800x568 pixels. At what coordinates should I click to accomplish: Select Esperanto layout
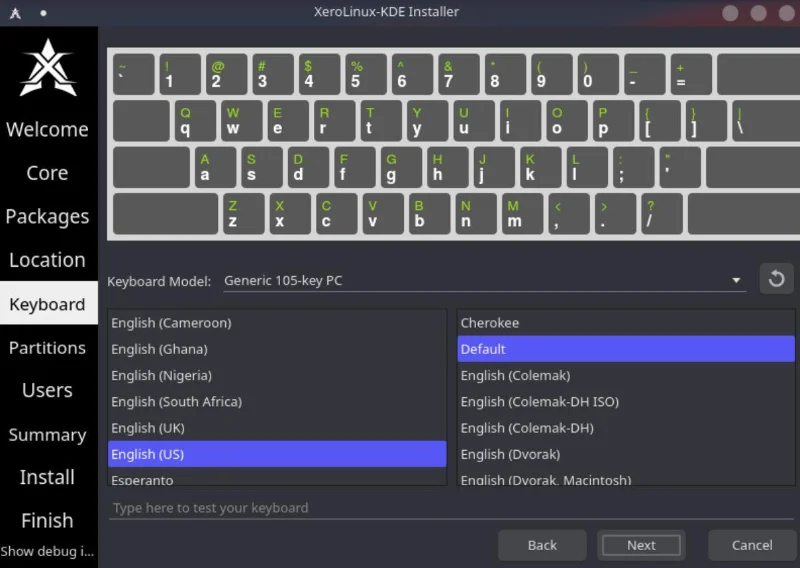[277, 478]
